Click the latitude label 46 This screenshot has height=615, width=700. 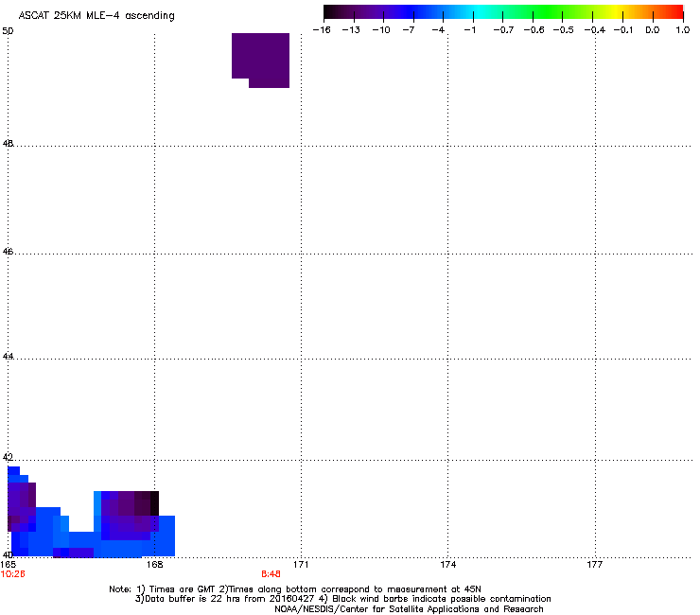tap(8, 252)
